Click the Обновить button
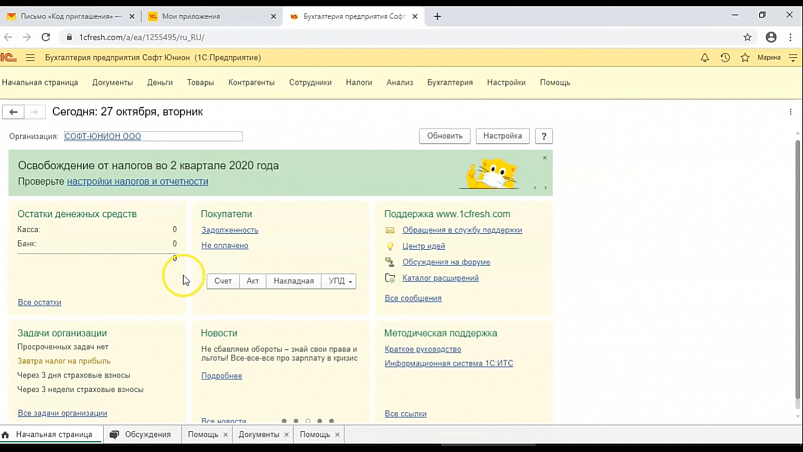803x452 pixels. pyautogui.click(x=445, y=136)
